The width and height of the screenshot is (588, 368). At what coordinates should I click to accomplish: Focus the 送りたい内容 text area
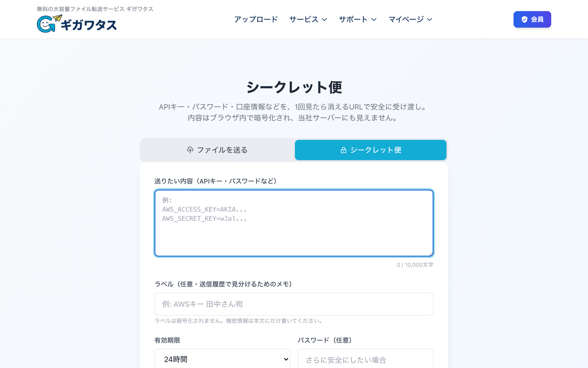click(x=294, y=223)
